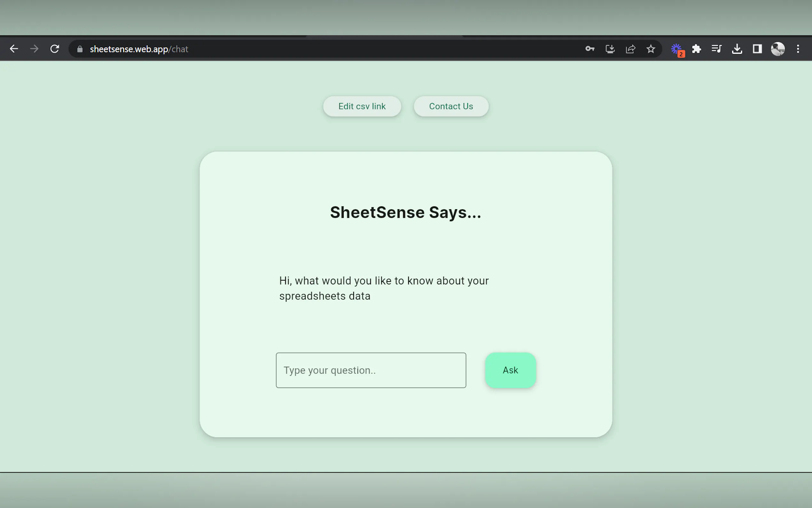The image size is (812, 508).
Task: Open Chrome three-dot menu
Action: (x=798, y=49)
